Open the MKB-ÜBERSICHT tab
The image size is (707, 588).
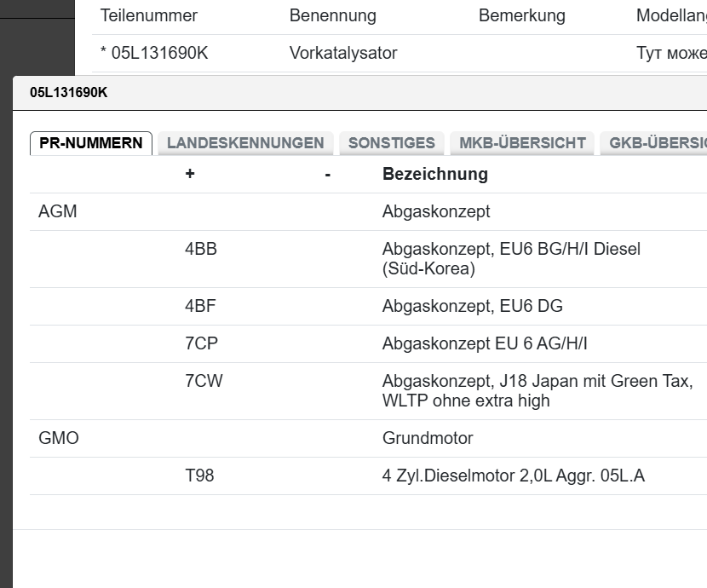(x=522, y=143)
